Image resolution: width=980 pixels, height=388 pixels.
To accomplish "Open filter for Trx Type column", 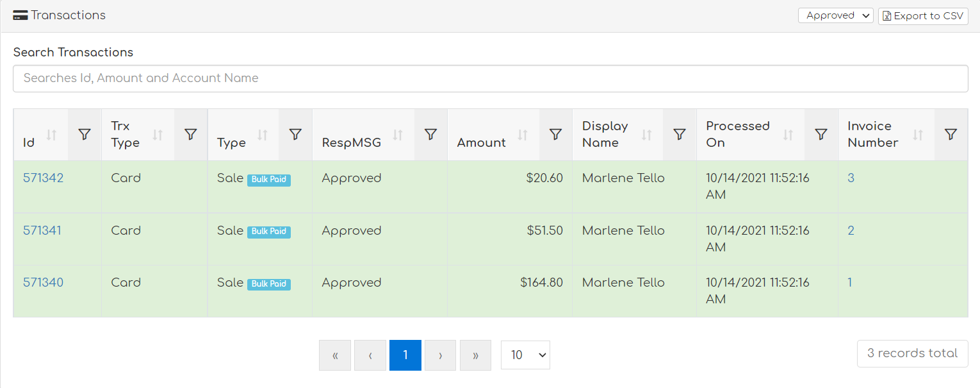I will point(190,135).
